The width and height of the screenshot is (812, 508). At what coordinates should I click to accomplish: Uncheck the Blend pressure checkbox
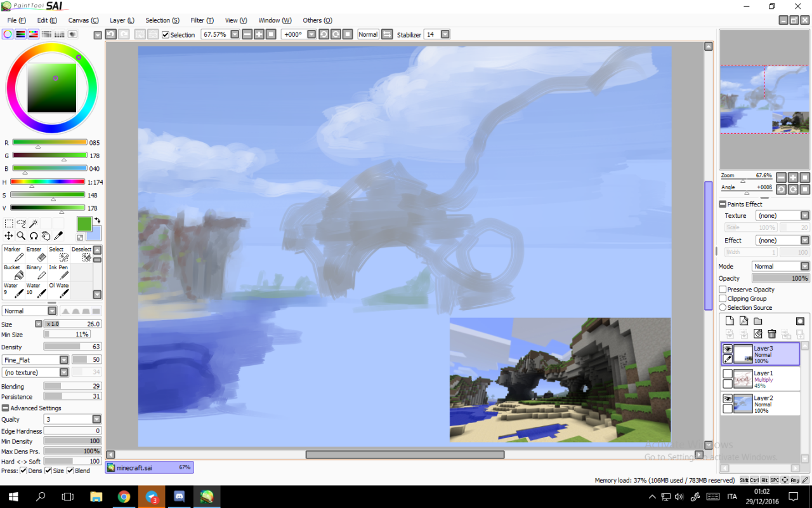(x=70, y=471)
